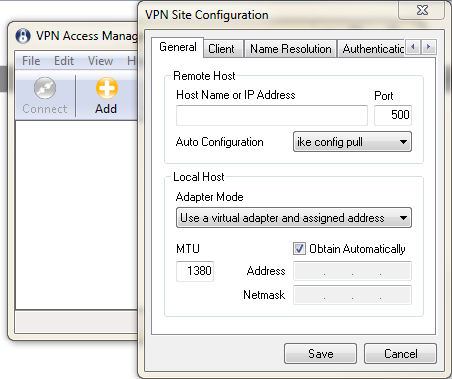452x379 pixels.
Task: Close the VPN Site Configuration dialog
Action: pyautogui.click(x=422, y=10)
